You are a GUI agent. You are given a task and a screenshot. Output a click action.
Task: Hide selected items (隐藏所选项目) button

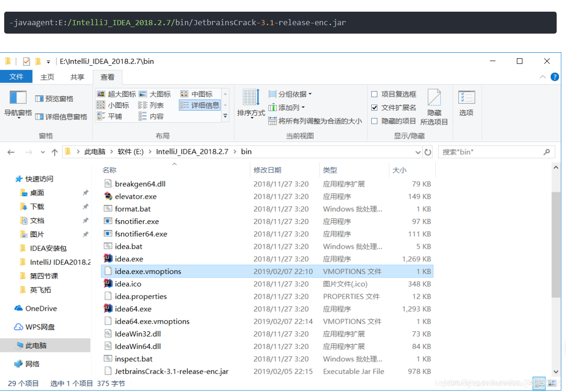tap(434, 107)
